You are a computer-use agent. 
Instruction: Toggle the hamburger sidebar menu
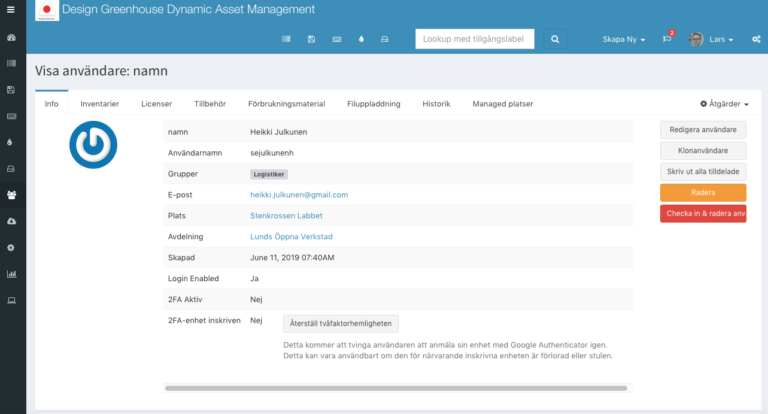(x=11, y=11)
